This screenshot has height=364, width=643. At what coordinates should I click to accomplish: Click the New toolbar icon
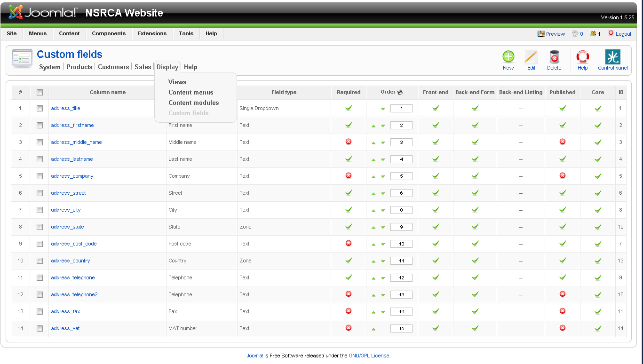coord(508,57)
